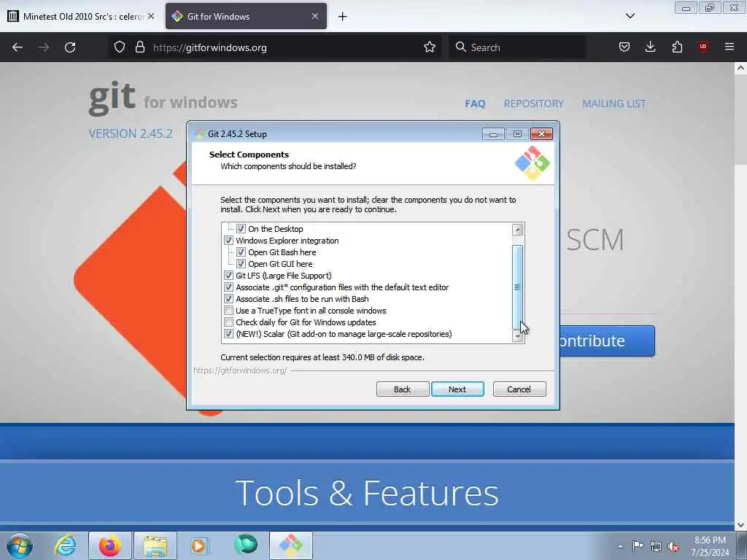747x560 pixels.
Task: Reload the current page
Action: 70,47
